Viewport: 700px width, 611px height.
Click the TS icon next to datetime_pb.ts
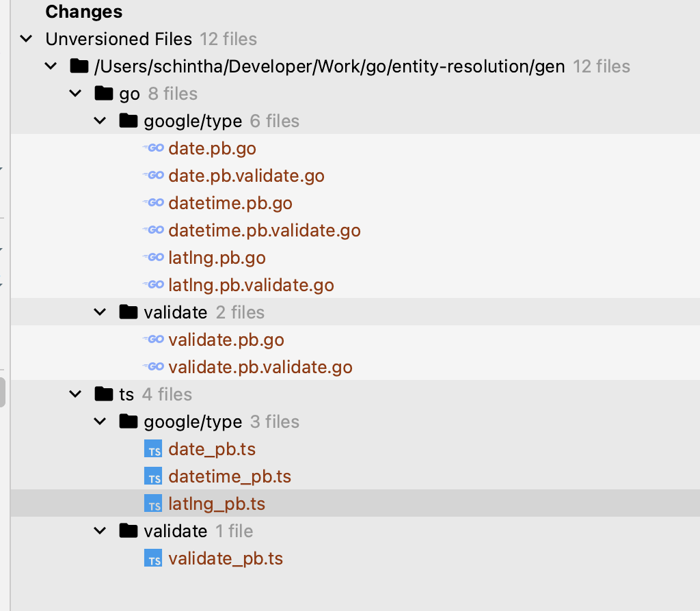point(154,476)
